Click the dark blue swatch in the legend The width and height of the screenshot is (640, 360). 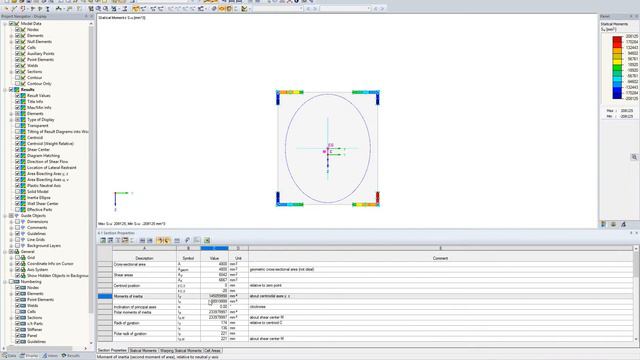point(617,95)
